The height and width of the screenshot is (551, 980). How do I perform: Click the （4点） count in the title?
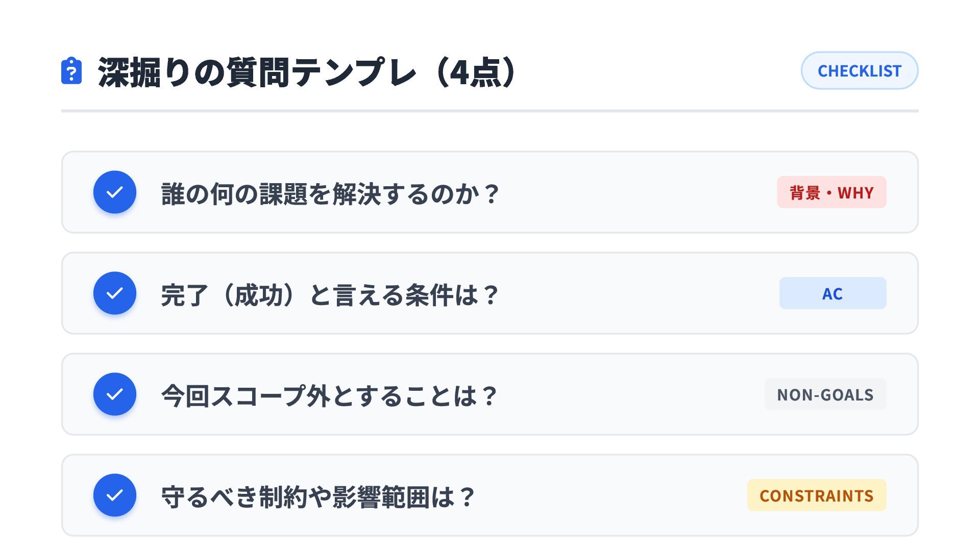coord(475,72)
